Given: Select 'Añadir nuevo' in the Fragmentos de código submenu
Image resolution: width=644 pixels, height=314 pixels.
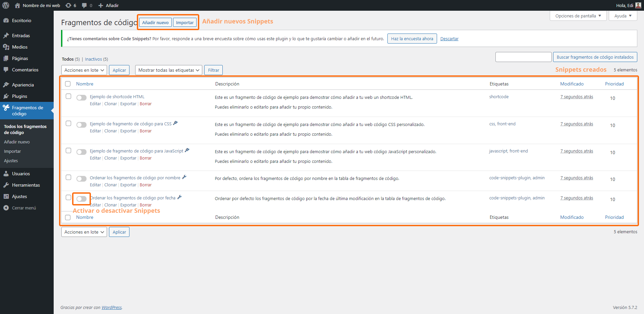Looking at the screenshot, I should click(16, 142).
